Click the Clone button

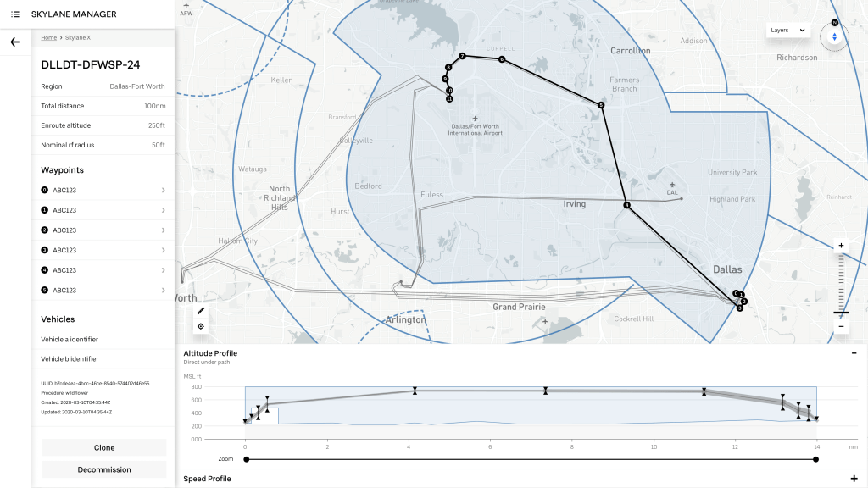tap(104, 447)
